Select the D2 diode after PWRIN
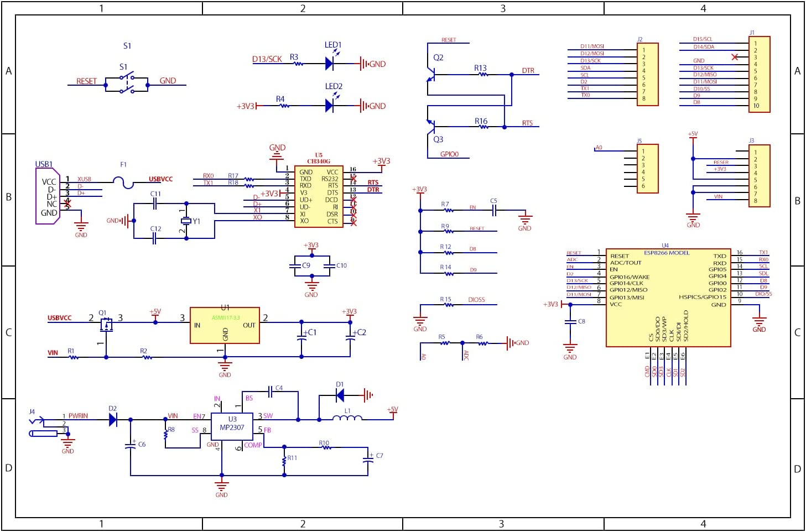This screenshot has width=806, height=532. pos(113,420)
